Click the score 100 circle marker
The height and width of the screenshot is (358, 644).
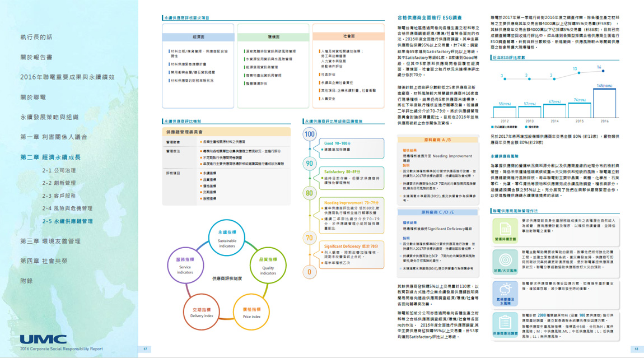point(309,134)
